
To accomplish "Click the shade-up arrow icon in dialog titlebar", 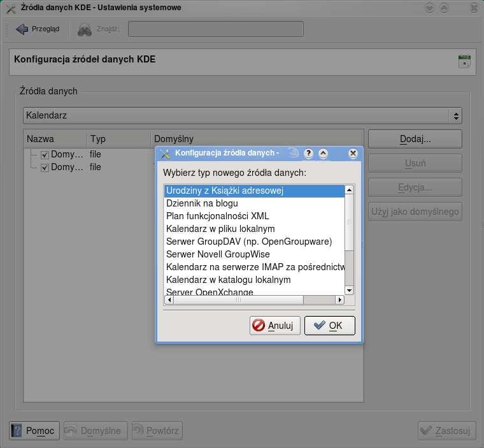I will tap(323, 153).
